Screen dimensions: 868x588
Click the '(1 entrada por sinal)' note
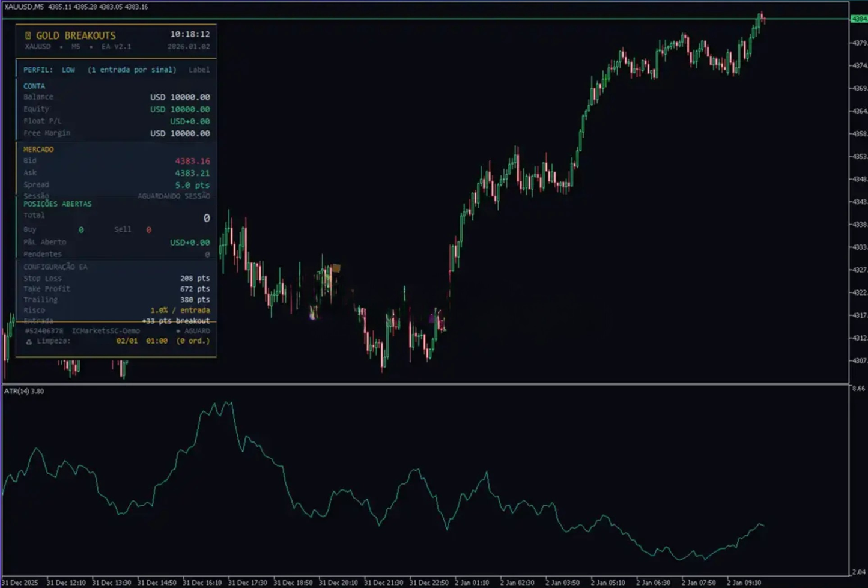click(x=132, y=70)
